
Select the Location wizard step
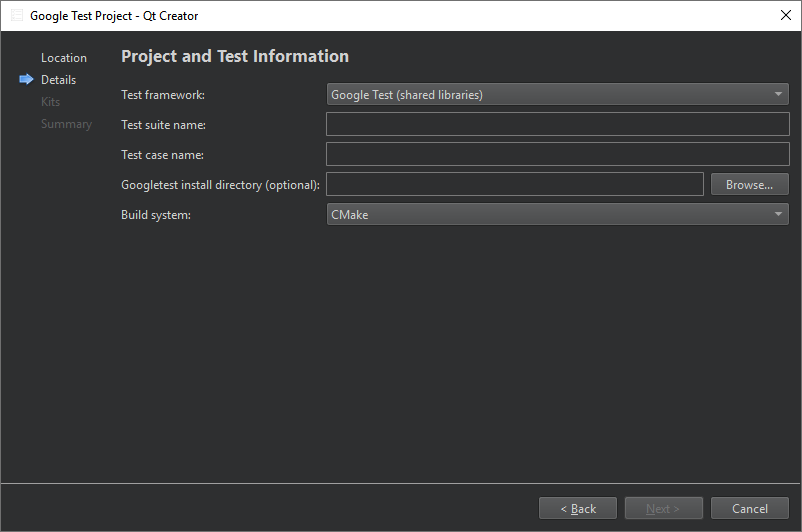[x=64, y=58]
